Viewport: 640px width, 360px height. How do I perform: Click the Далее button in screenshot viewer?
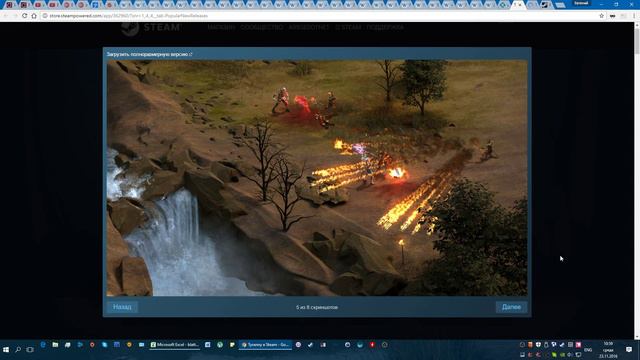pyautogui.click(x=511, y=307)
